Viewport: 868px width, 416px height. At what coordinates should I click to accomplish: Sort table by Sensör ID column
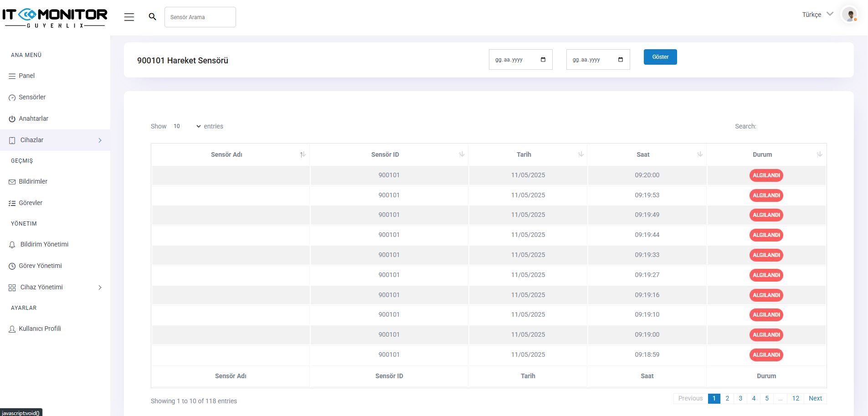click(x=385, y=154)
